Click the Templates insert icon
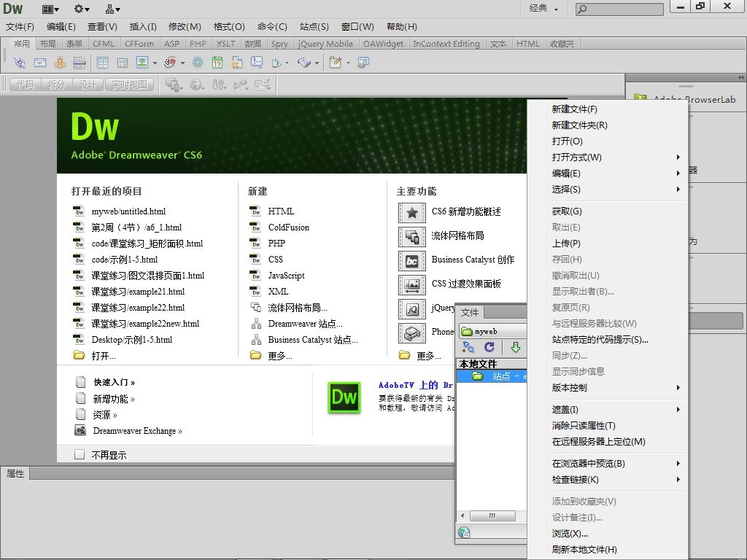The height and width of the screenshot is (560, 747). coord(336,62)
